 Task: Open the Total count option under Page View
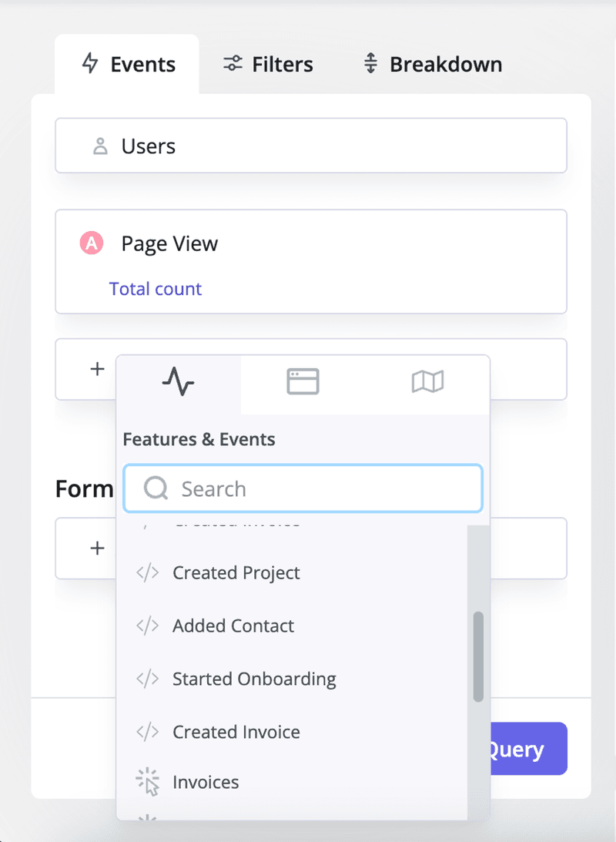point(156,288)
